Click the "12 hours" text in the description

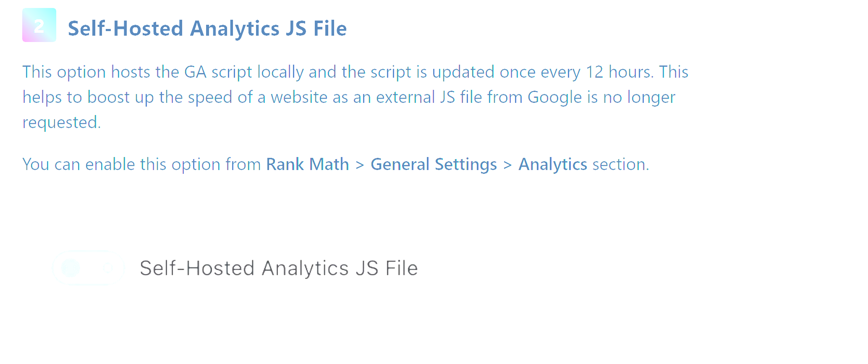coord(619,72)
